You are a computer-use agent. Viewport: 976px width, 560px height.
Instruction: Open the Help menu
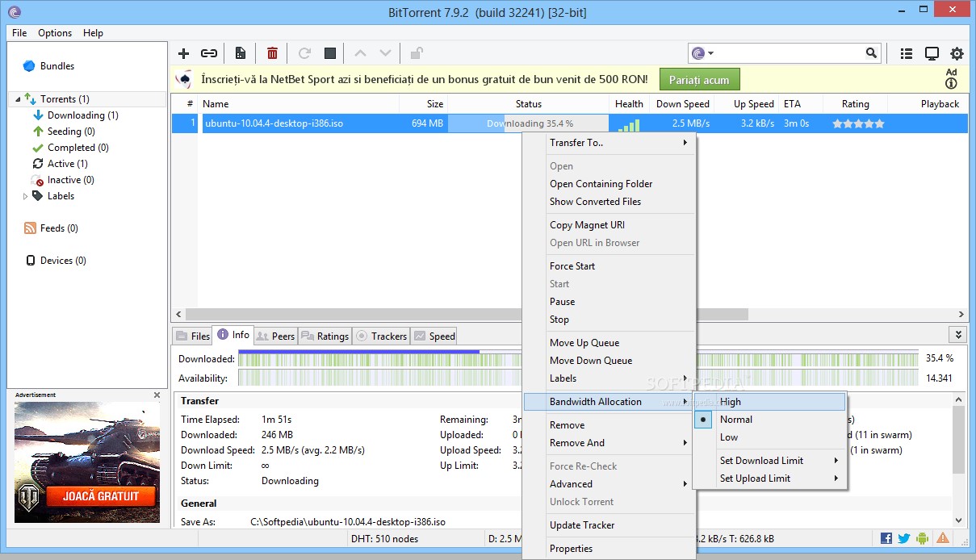click(x=93, y=33)
